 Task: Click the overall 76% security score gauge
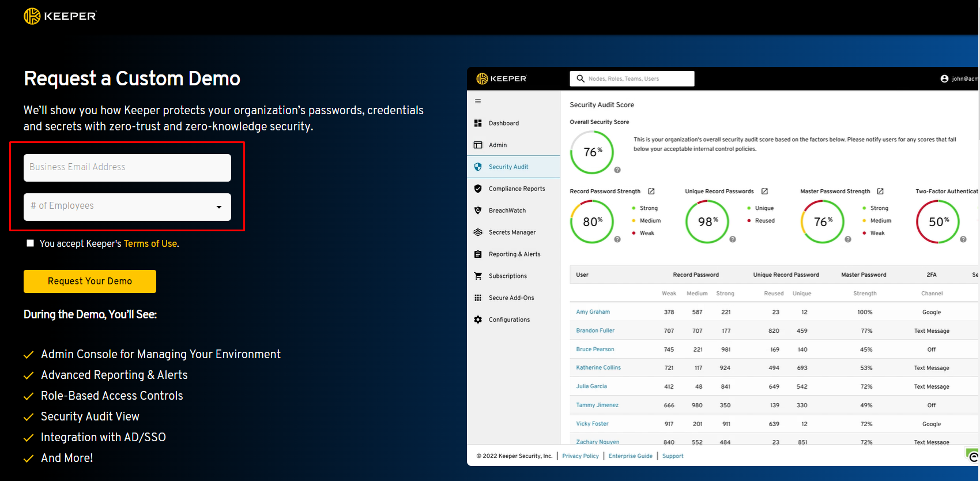pos(592,152)
